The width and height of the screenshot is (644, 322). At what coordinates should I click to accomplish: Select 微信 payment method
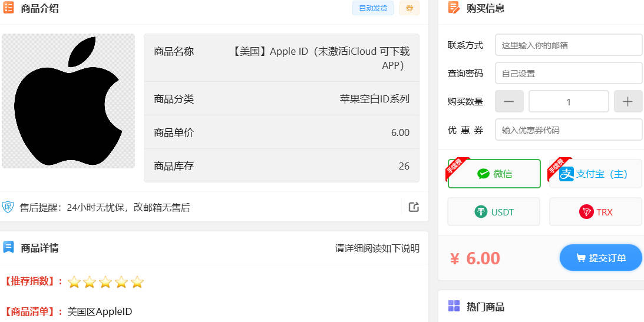[494, 174]
